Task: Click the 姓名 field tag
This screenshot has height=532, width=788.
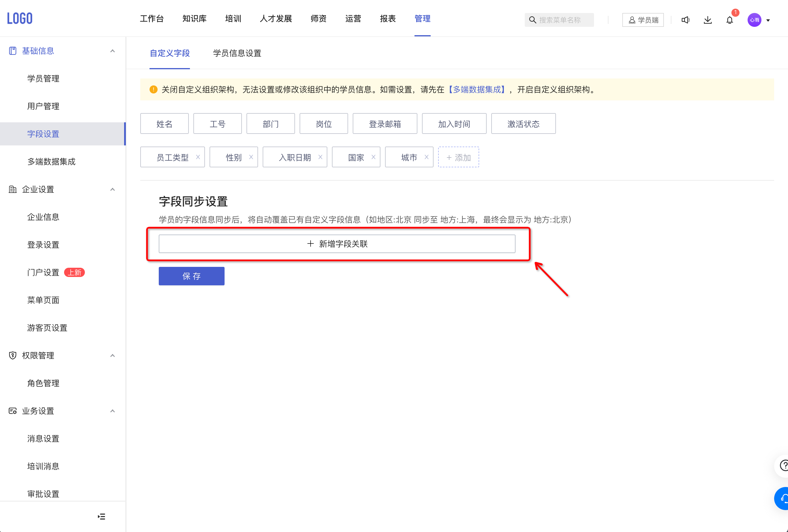Action: pyautogui.click(x=165, y=124)
